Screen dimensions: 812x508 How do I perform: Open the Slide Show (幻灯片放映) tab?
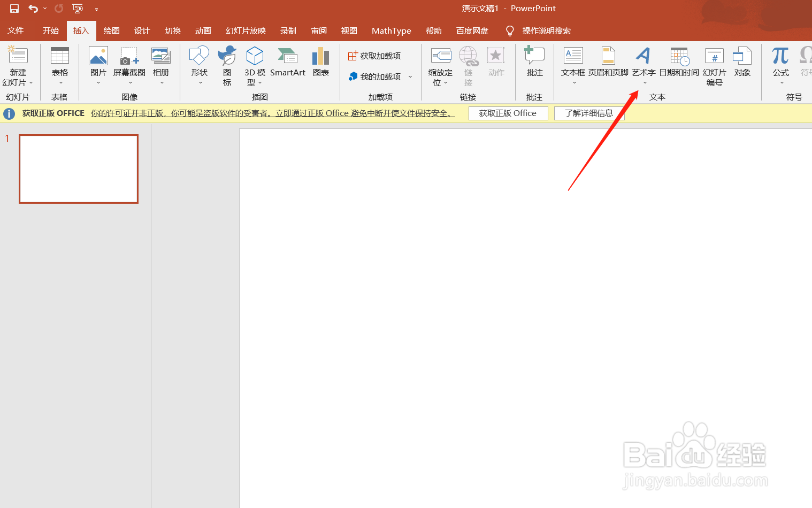click(246, 31)
